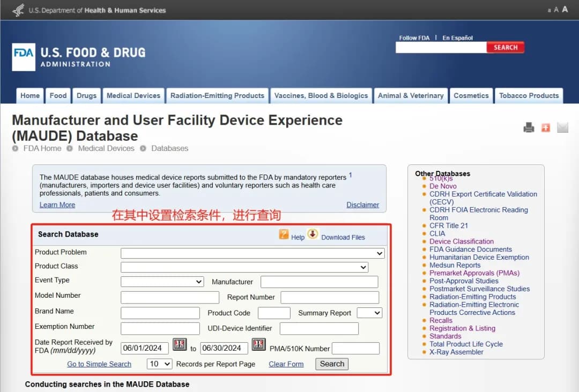The height and width of the screenshot is (392, 579).
Task: Click the print page icon
Action: click(529, 127)
